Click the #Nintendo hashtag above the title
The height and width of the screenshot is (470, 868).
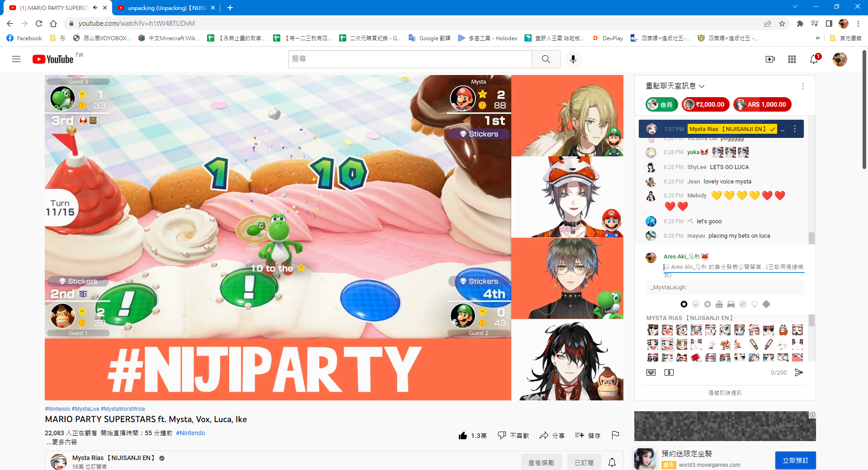(57, 409)
